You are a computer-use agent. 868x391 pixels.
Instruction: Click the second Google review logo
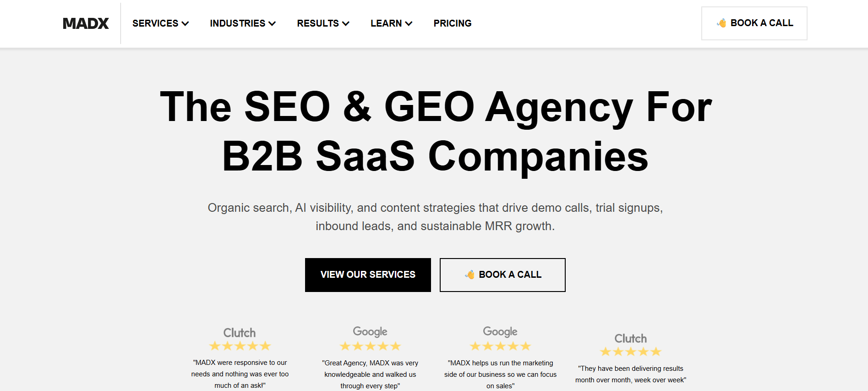500,331
